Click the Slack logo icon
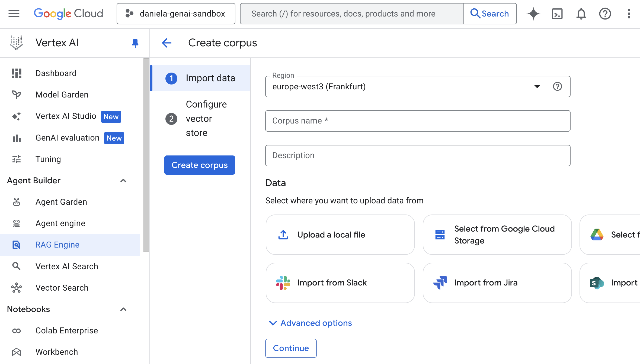Viewport: 640px width, 364px height. [x=283, y=283]
